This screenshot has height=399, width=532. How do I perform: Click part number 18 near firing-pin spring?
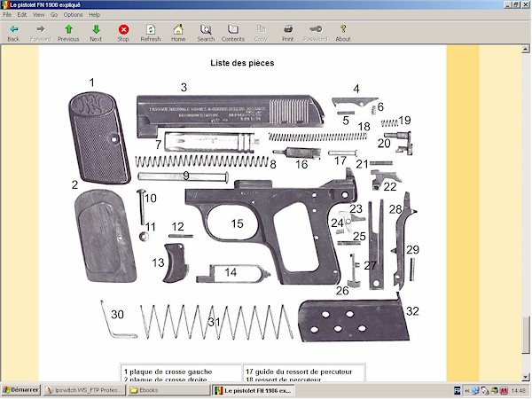tap(364, 127)
